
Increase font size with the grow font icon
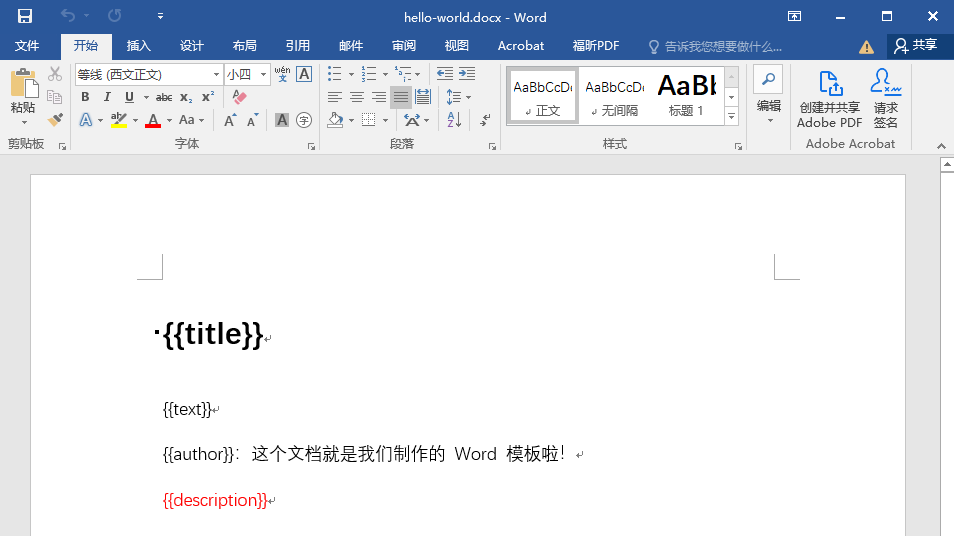[229, 120]
